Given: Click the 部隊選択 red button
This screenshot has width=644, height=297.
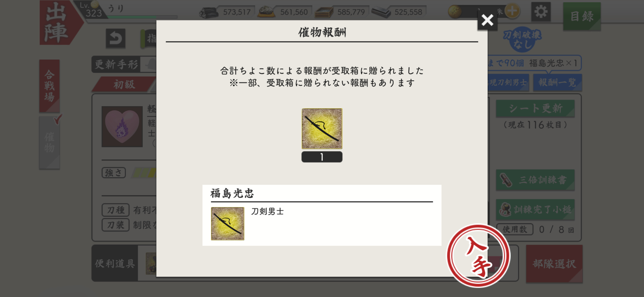Looking at the screenshot, I should [x=554, y=264].
